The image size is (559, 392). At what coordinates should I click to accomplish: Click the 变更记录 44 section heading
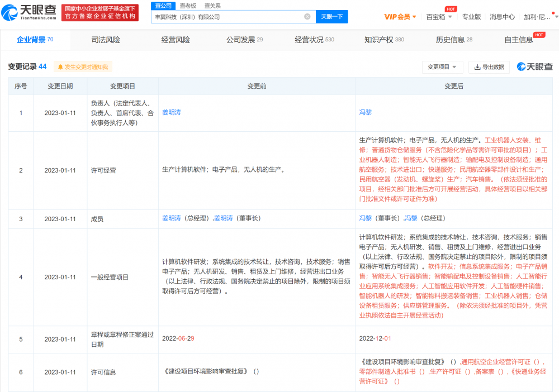click(x=27, y=66)
